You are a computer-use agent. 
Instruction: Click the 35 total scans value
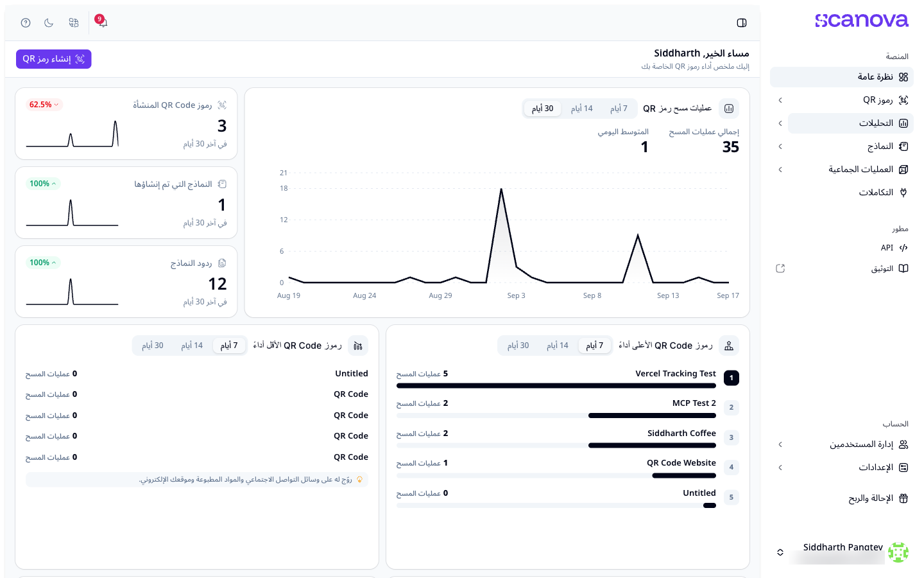pos(731,147)
